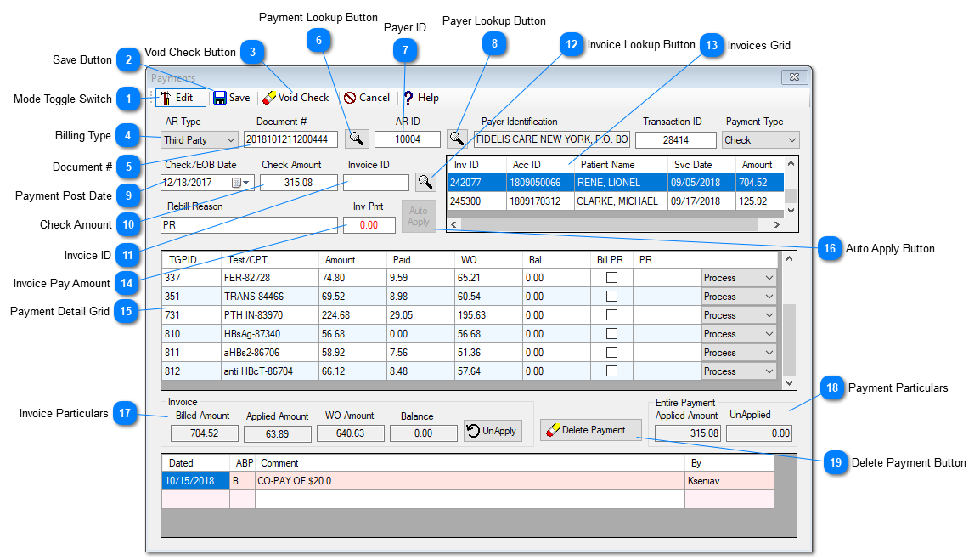
Task: Click the Delete Payment button
Action: tap(590, 430)
